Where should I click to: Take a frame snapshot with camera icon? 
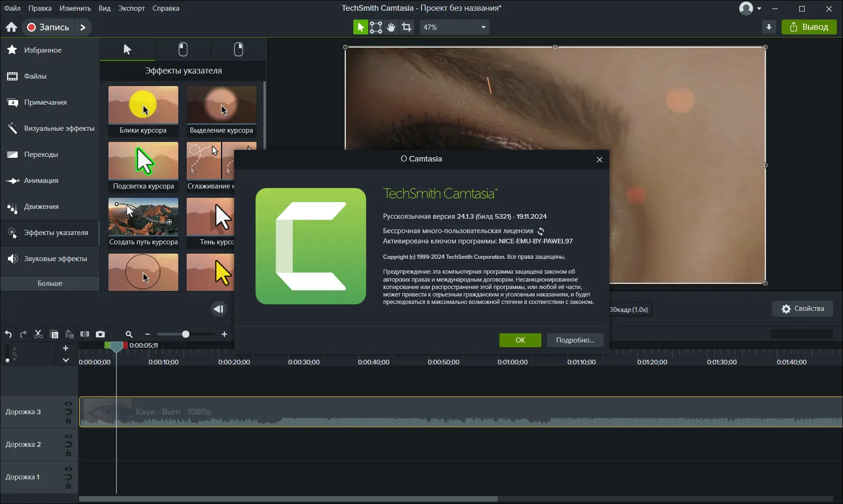tap(100, 334)
